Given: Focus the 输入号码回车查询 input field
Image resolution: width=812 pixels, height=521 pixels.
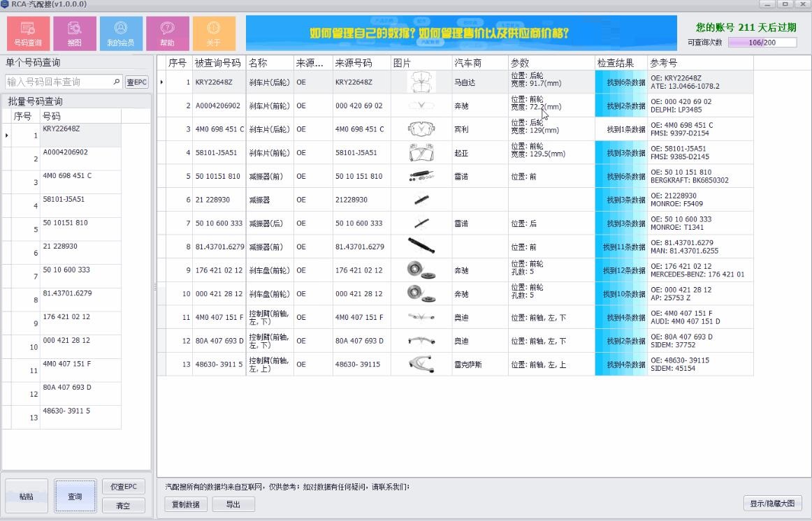Looking at the screenshot, I should [59, 82].
